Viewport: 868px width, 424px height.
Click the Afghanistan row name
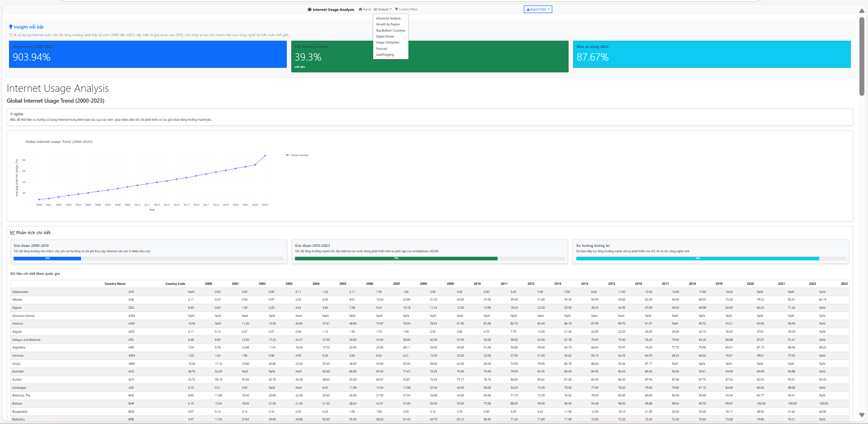coord(20,292)
